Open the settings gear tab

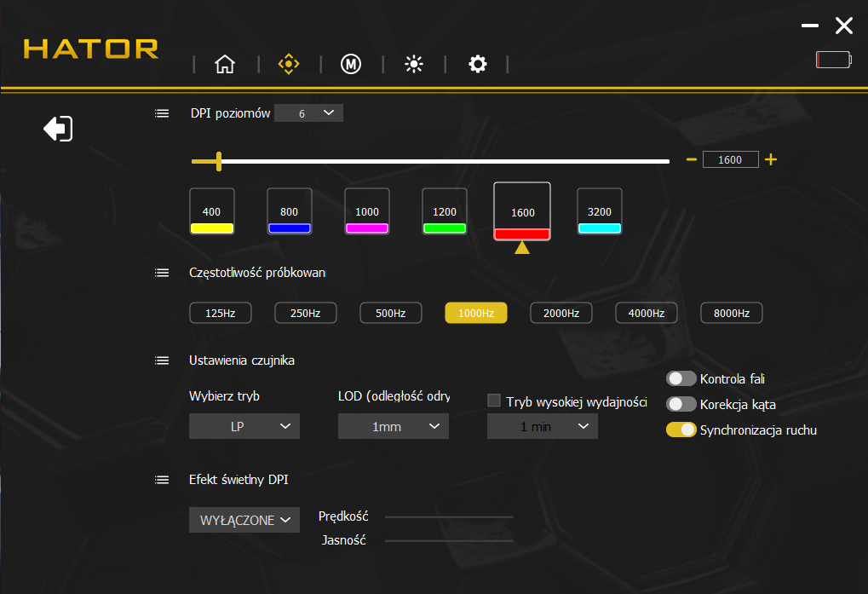coord(477,64)
